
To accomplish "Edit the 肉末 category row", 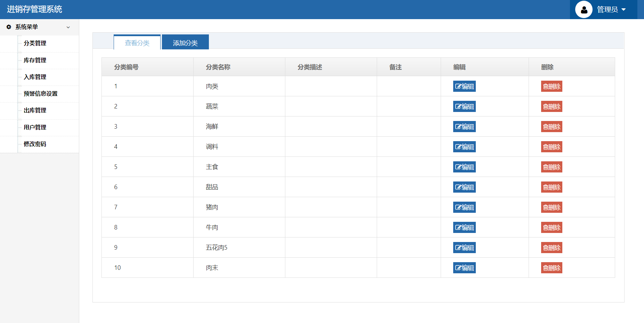I will (x=464, y=268).
